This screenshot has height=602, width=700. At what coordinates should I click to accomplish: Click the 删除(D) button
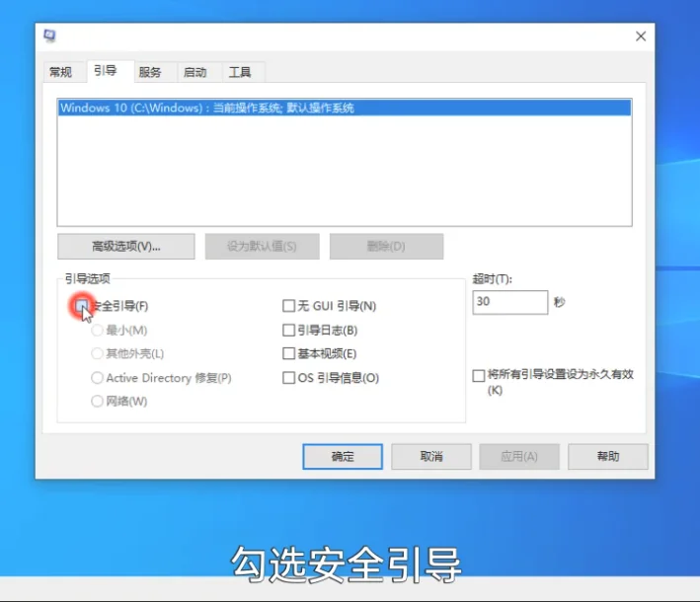[386, 247]
